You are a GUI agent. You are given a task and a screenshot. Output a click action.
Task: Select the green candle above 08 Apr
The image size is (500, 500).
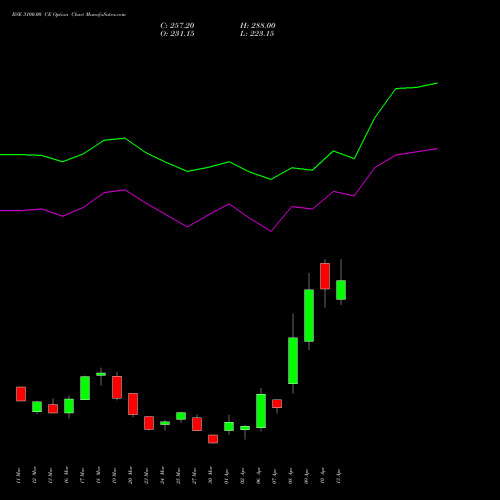tap(293, 361)
